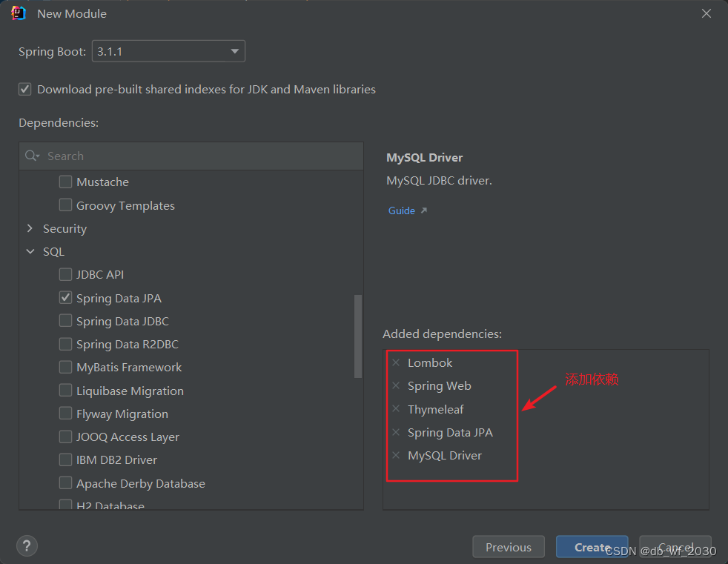Check the MyBatis Framework checkbox
This screenshot has height=564, width=728.
tap(65, 367)
